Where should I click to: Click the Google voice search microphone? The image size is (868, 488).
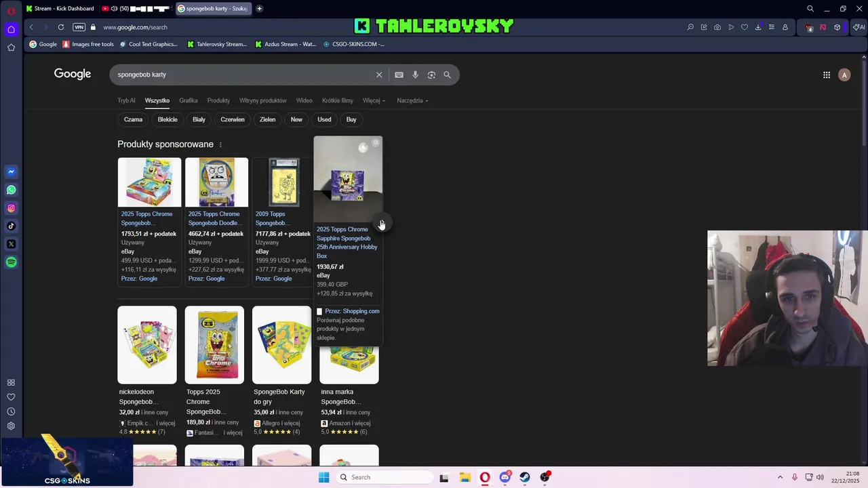[415, 75]
